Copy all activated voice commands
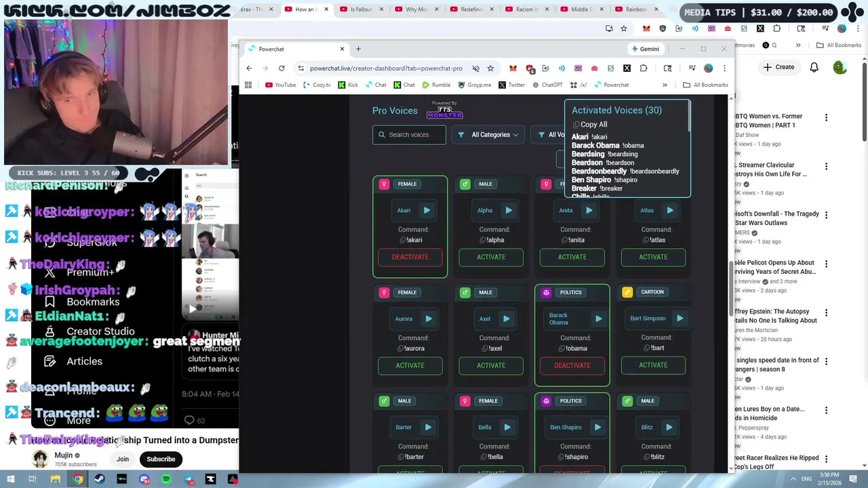The image size is (868, 488). [590, 125]
